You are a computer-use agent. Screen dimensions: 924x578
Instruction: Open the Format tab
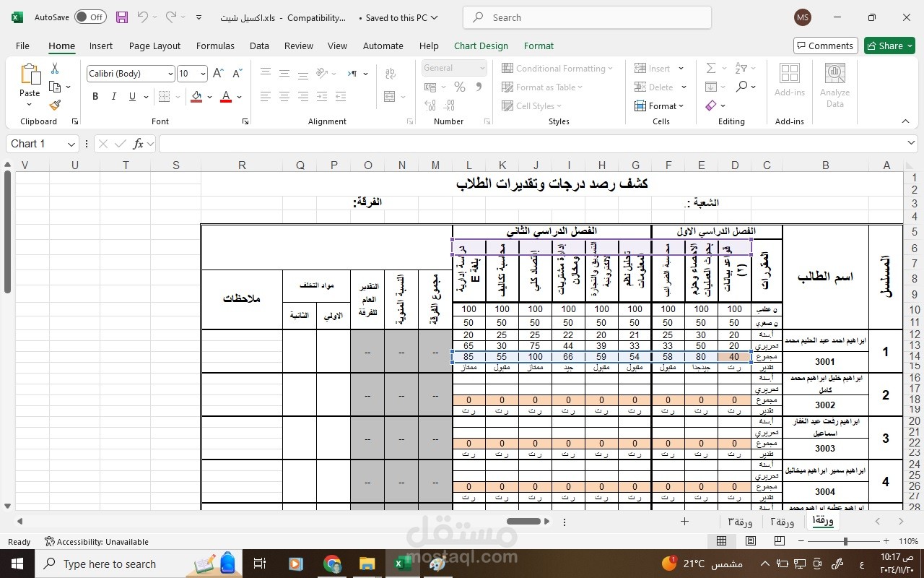[539, 46]
